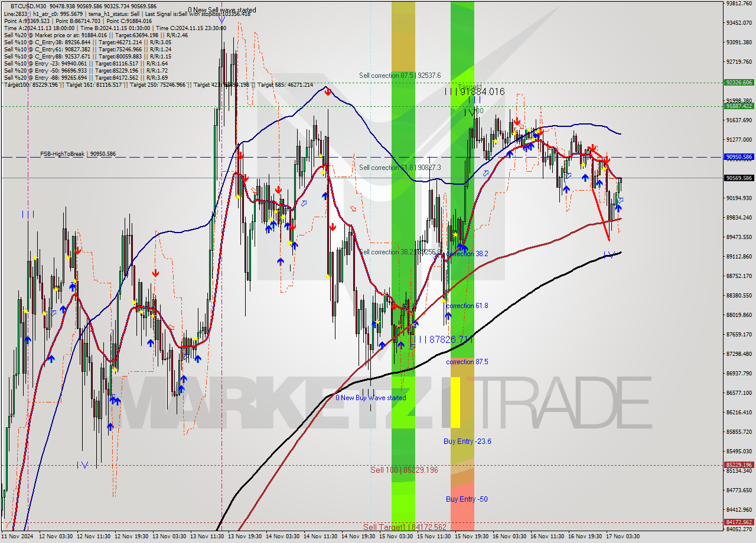Viewport: 756px width, 543px height.
Task: Select the 93452.070 price axis value
Action: (739, 22)
